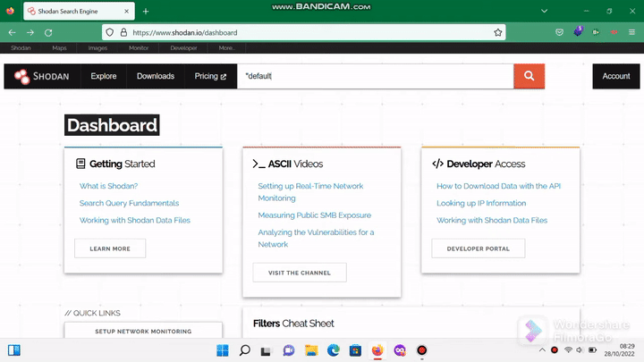
Task: Click the browser forward arrow
Action: [30, 32]
